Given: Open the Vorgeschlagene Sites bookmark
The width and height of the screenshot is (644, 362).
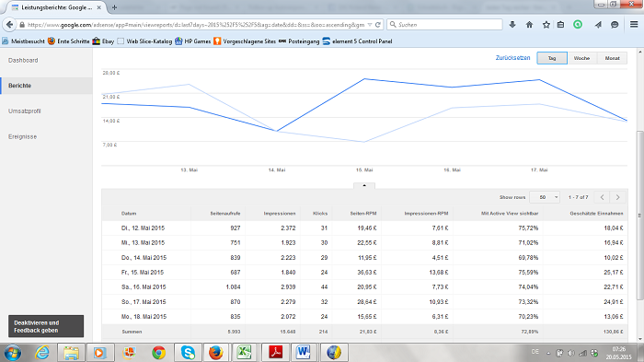Looking at the screenshot, I should [245, 41].
